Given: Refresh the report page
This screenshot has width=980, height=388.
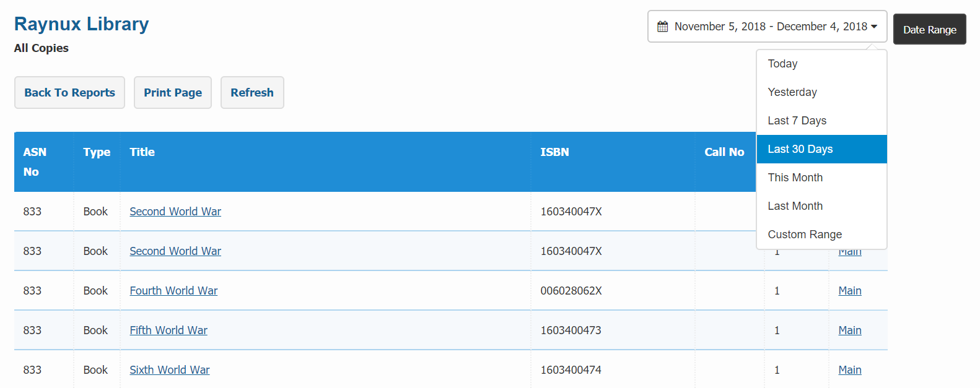Looking at the screenshot, I should pyautogui.click(x=252, y=93).
